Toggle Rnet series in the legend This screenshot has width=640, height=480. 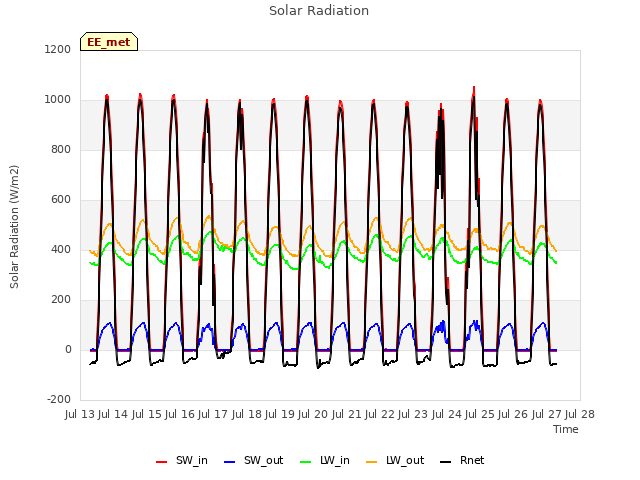tap(462, 460)
